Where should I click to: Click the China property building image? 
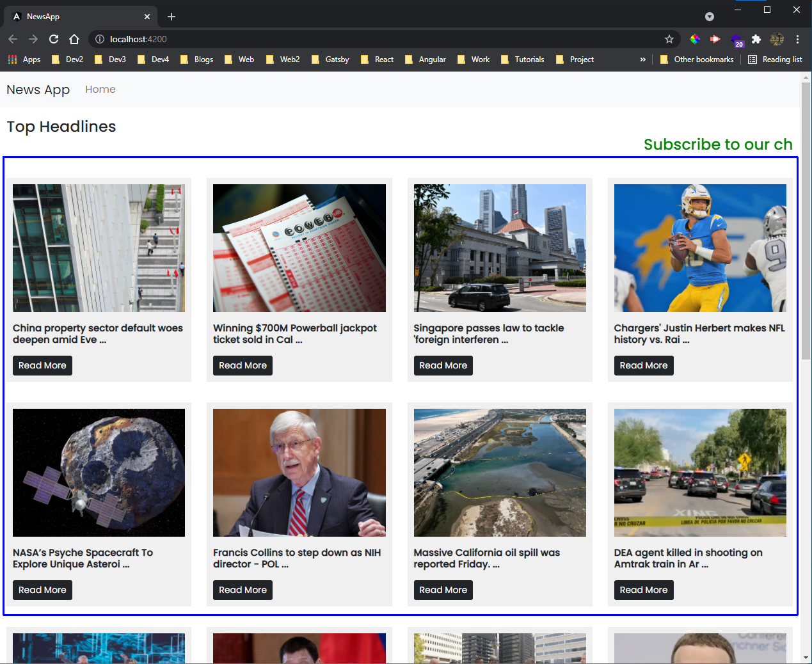99,248
